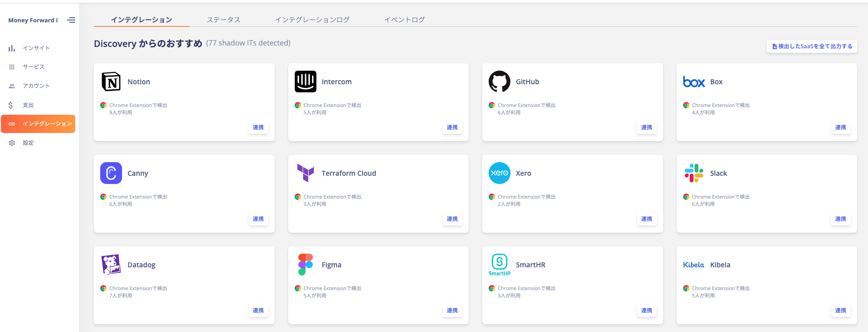Click 連携 button on Terraform Cloud card
The height and width of the screenshot is (332, 868).
tap(452, 219)
